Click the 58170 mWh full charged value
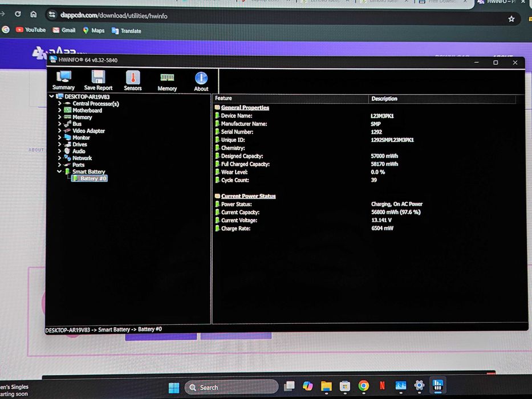Viewport: 532px width, 399px height. 384,164
